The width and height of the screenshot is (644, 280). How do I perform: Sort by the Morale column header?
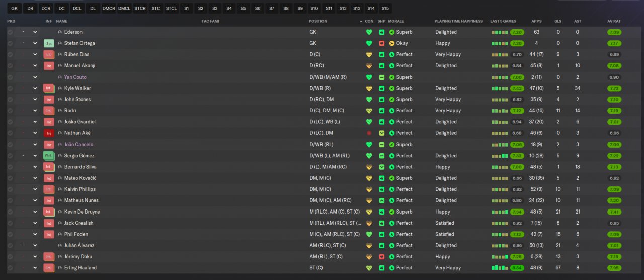[x=396, y=21]
